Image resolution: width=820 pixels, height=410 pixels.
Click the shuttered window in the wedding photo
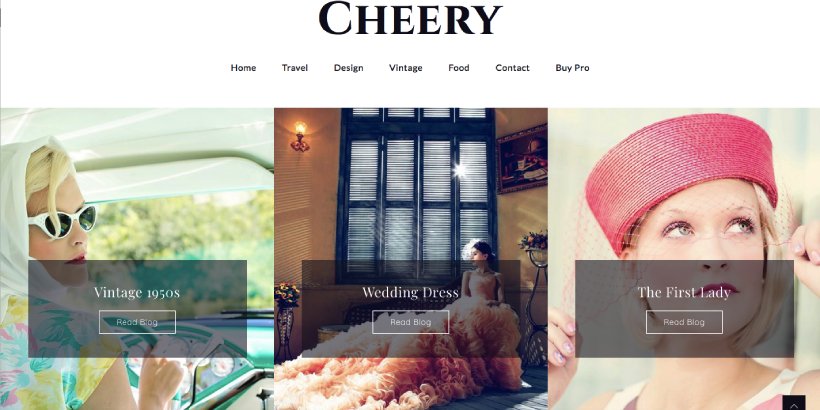tap(417, 192)
